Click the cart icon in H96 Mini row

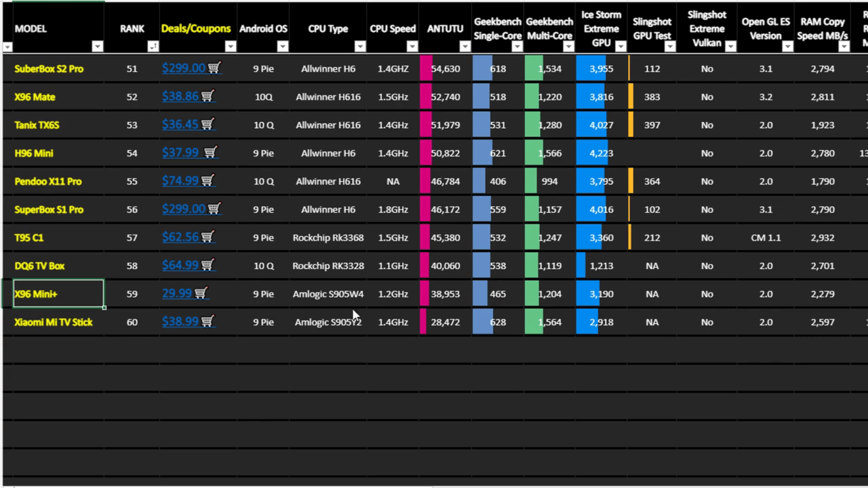tap(210, 152)
